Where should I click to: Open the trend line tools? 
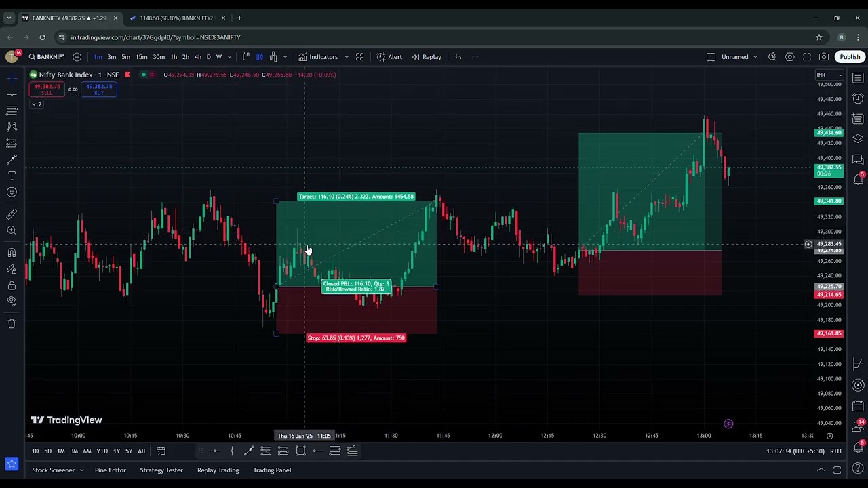12,94
